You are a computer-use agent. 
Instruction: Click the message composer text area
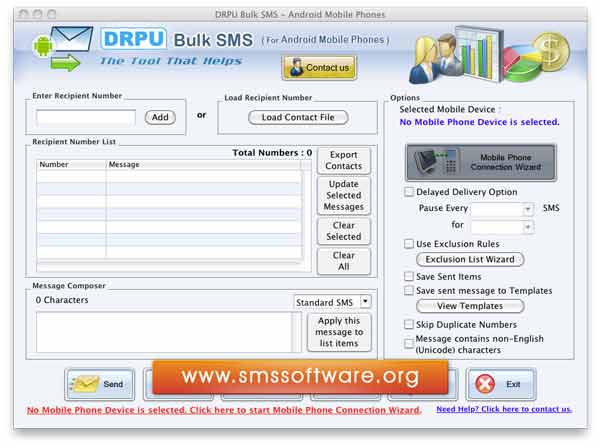[x=164, y=332]
